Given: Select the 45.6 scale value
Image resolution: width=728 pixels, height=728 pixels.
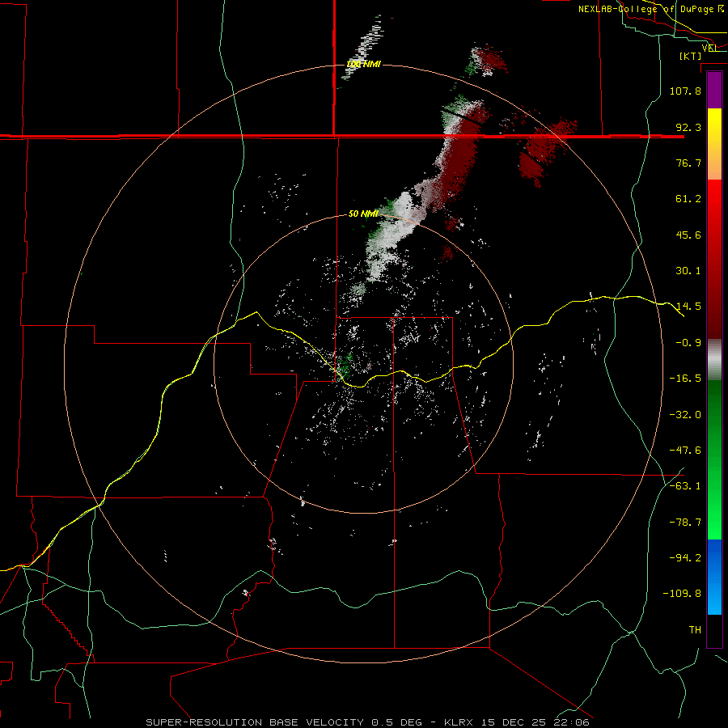Looking at the screenshot, I should coord(688,235).
